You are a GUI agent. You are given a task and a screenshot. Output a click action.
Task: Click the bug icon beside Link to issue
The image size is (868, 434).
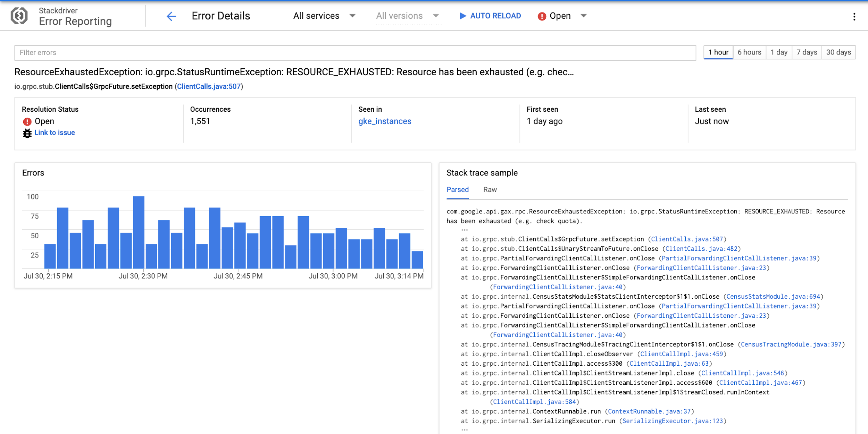[27, 133]
